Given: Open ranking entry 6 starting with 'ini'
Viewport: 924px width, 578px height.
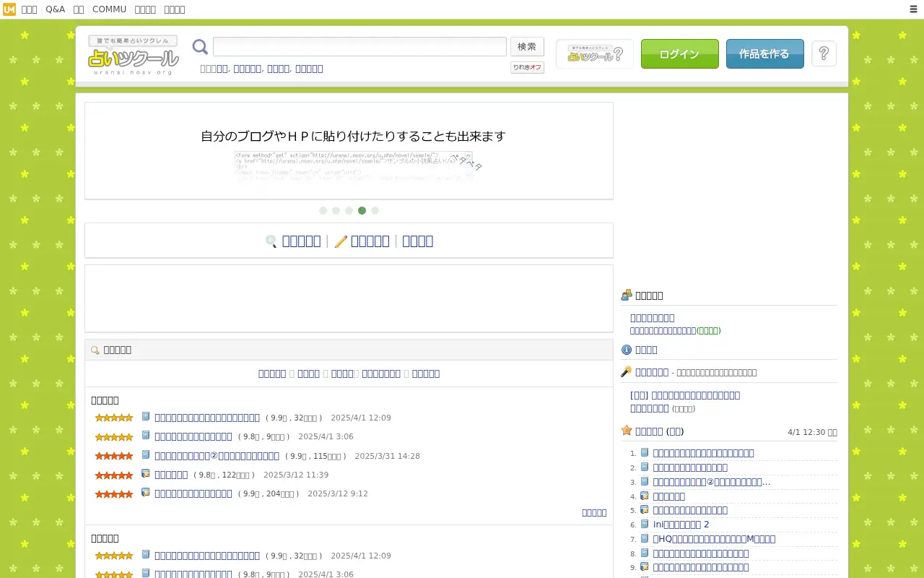Looking at the screenshot, I should pos(681,525).
